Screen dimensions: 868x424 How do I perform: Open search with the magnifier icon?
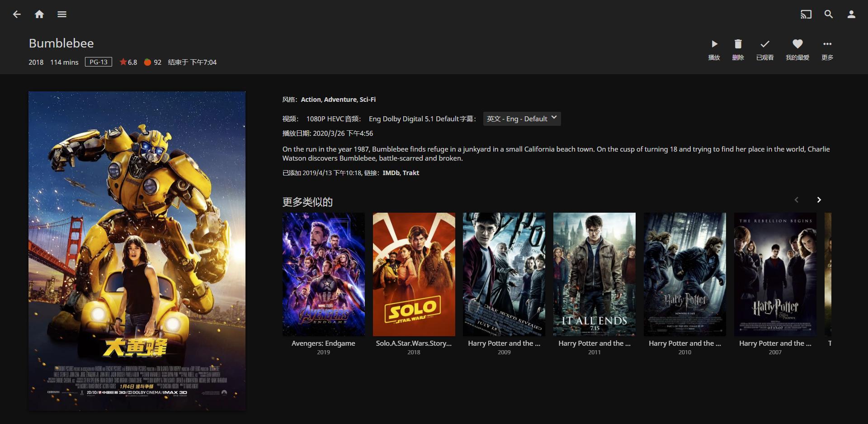829,14
